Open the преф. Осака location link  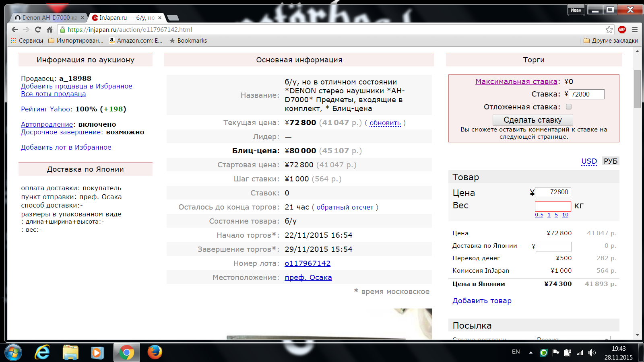pos(308,278)
